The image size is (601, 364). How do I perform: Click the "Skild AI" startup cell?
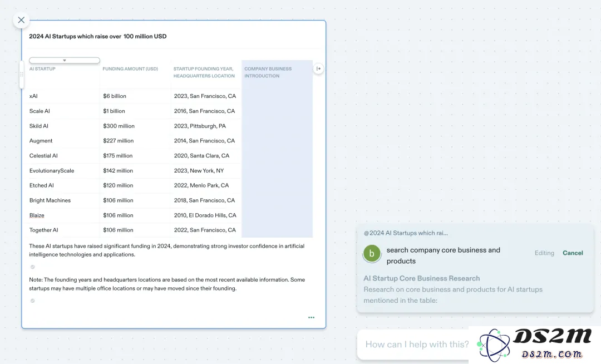(39, 126)
